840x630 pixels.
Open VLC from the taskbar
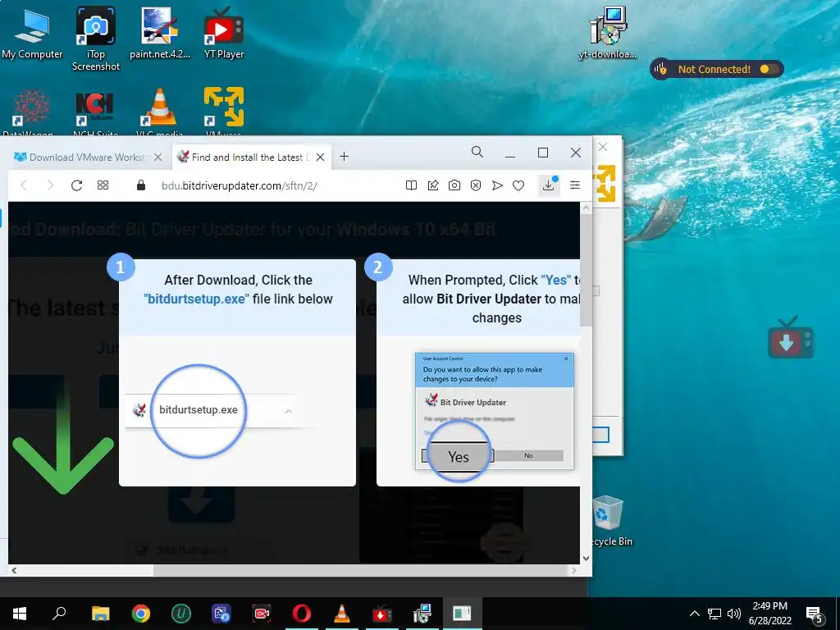pos(342,614)
